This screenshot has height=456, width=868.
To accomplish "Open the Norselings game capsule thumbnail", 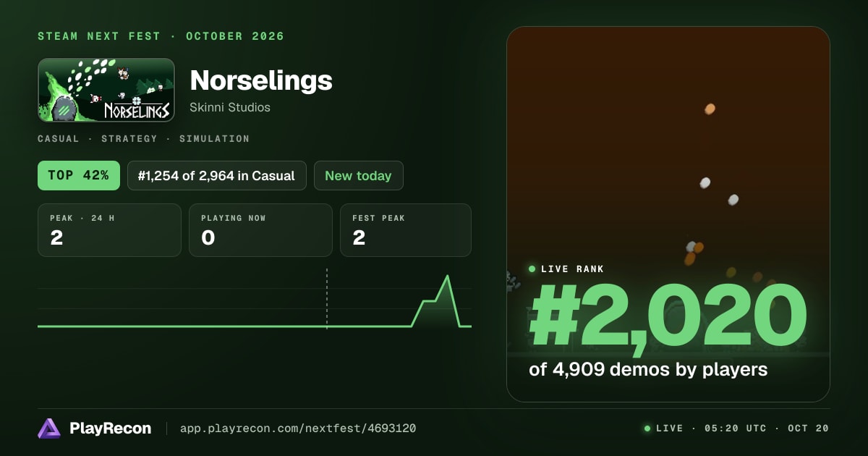I will (x=106, y=90).
